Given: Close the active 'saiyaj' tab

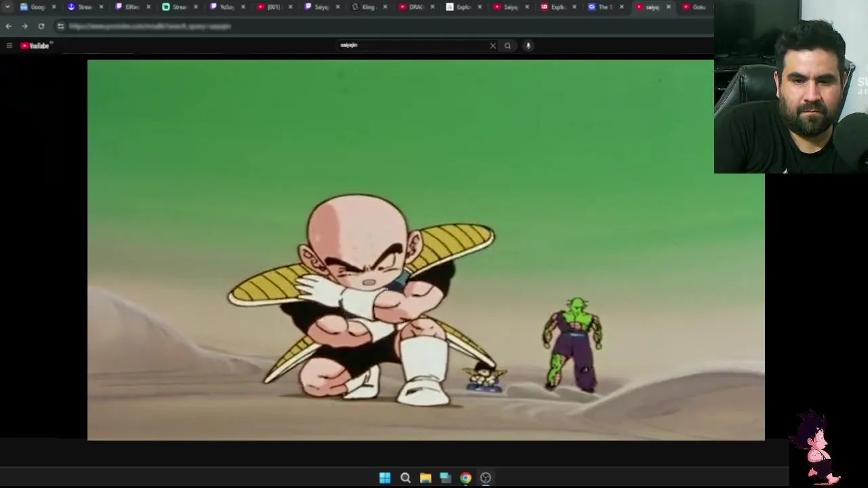Looking at the screenshot, I should coord(669,7).
